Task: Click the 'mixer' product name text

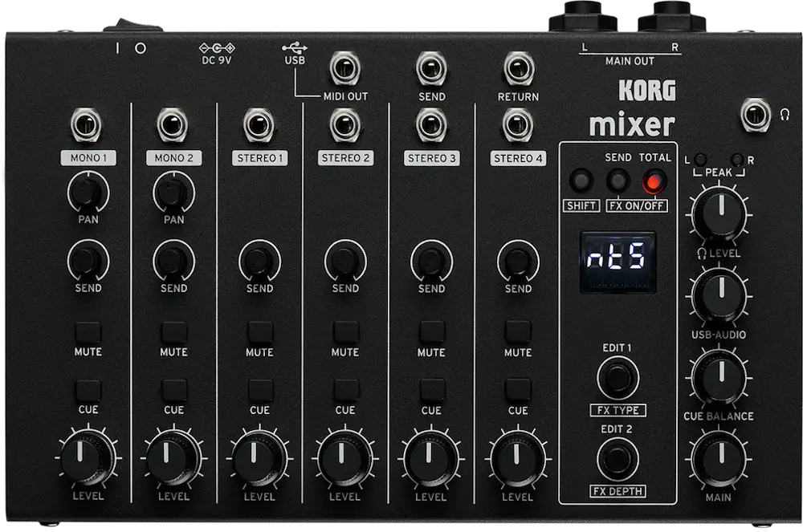Action: (x=632, y=124)
